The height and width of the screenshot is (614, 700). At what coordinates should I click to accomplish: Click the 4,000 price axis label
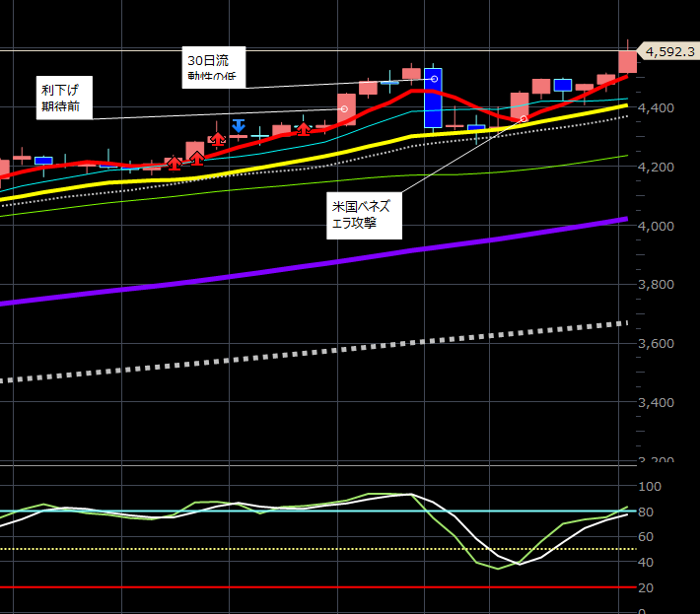pos(655,226)
